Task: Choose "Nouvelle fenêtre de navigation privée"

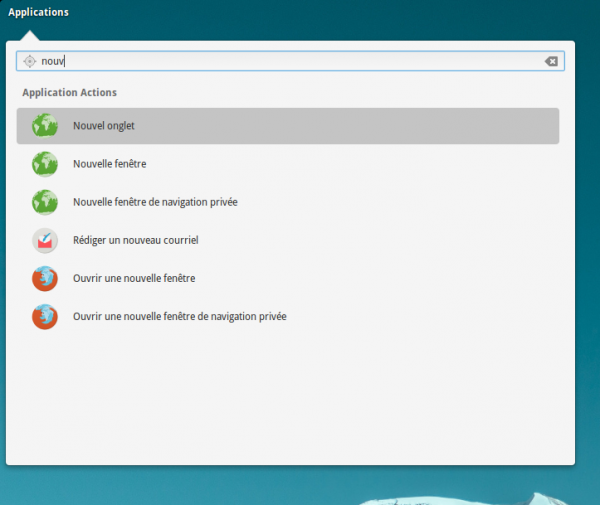Action: click(x=288, y=202)
